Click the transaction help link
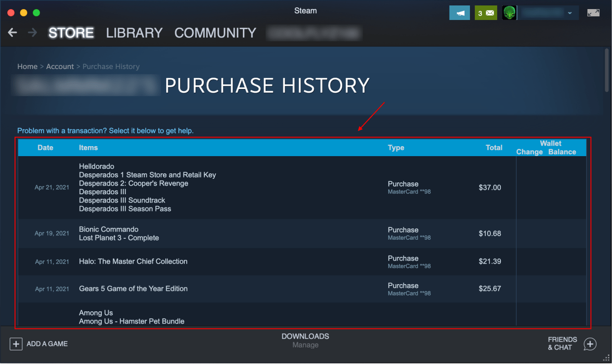This screenshot has height=364, width=612. click(x=105, y=130)
